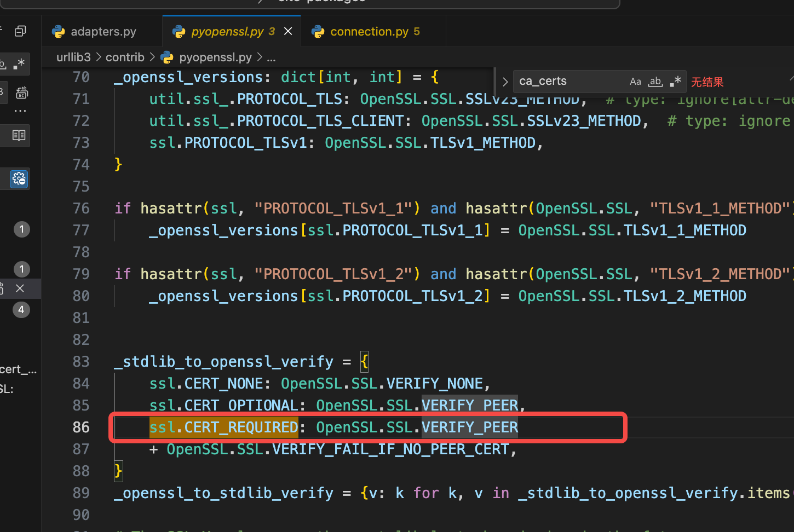The width and height of the screenshot is (794, 532).
Task: Click TLSv1_METHOD on line 73
Action: click(x=483, y=143)
